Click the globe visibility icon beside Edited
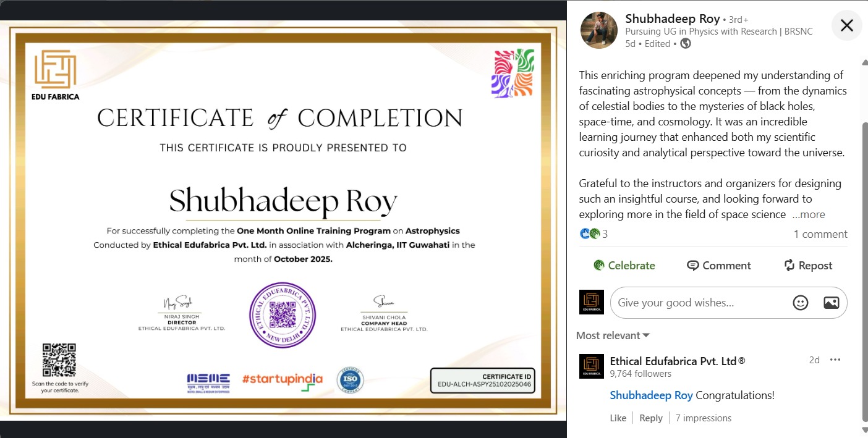 pyautogui.click(x=686, y=44)
